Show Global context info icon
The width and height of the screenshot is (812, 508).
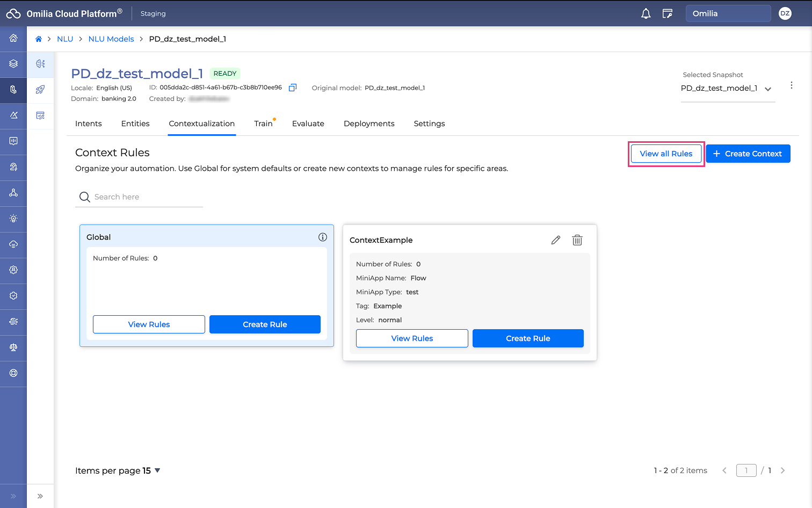click(322, 237)
